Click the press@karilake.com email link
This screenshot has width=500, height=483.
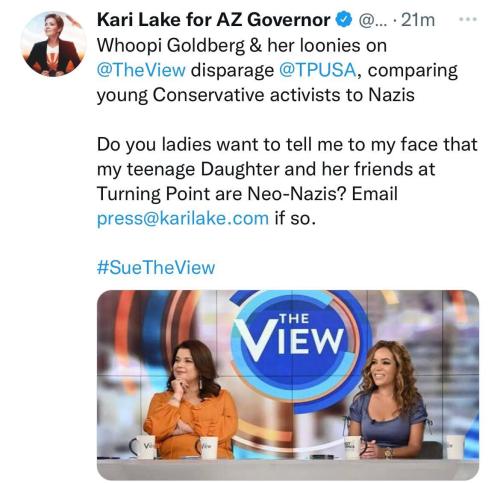pos(183,218)
